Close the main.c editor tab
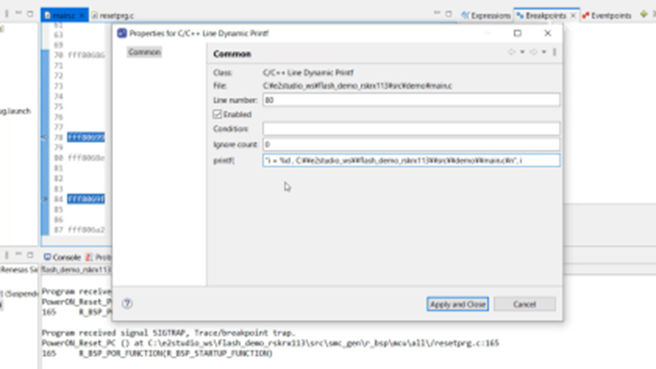Viewport: 656px width, 369px height. pos(82,15)
